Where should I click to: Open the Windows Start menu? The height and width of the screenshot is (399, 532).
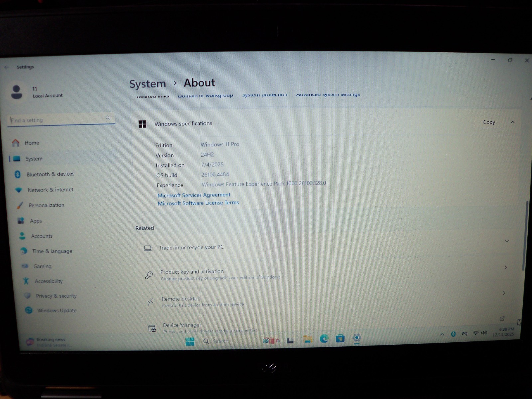tap(190, 341)
